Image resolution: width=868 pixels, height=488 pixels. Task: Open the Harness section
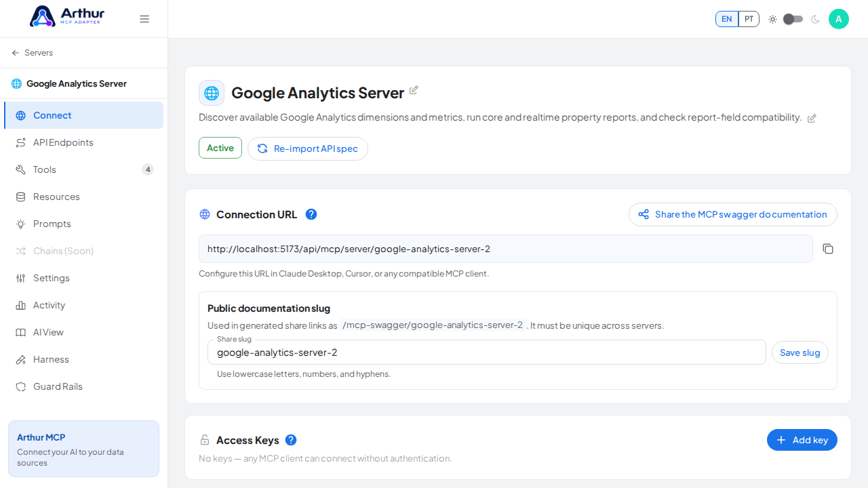[x=83, y=359]
